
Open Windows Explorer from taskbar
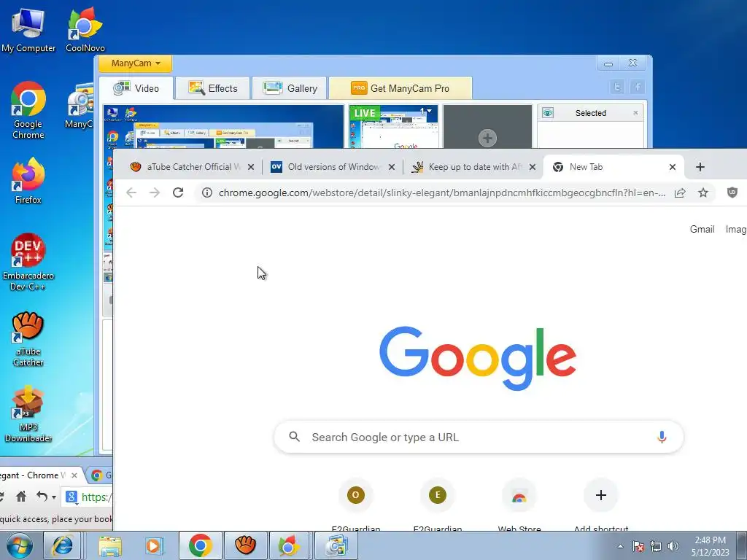point(110,545)
